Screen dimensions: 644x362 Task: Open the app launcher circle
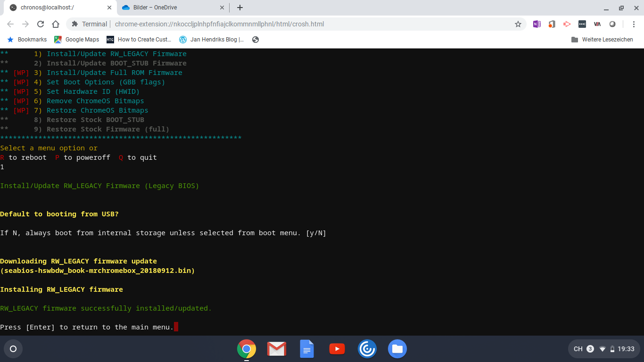(x=13, y=349)
